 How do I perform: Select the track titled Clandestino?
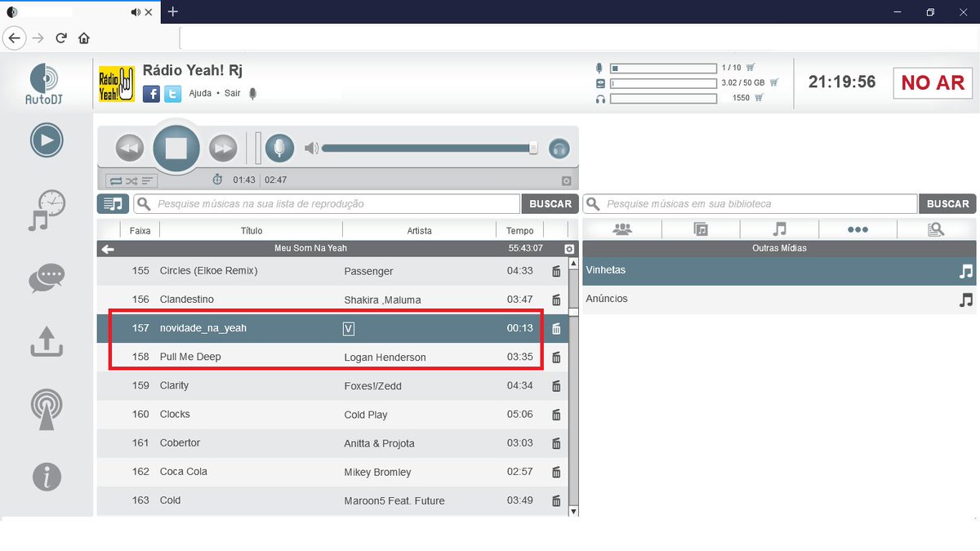(187, 300)
